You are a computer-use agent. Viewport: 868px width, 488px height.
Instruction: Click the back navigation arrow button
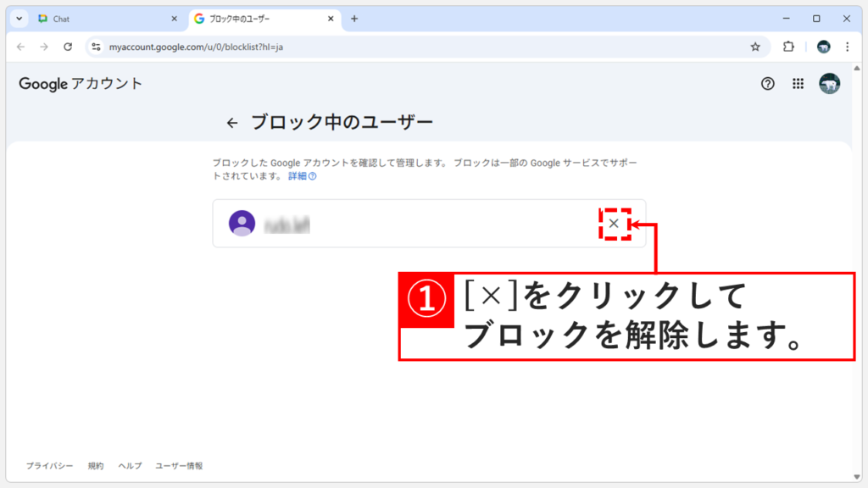point(20,47)
